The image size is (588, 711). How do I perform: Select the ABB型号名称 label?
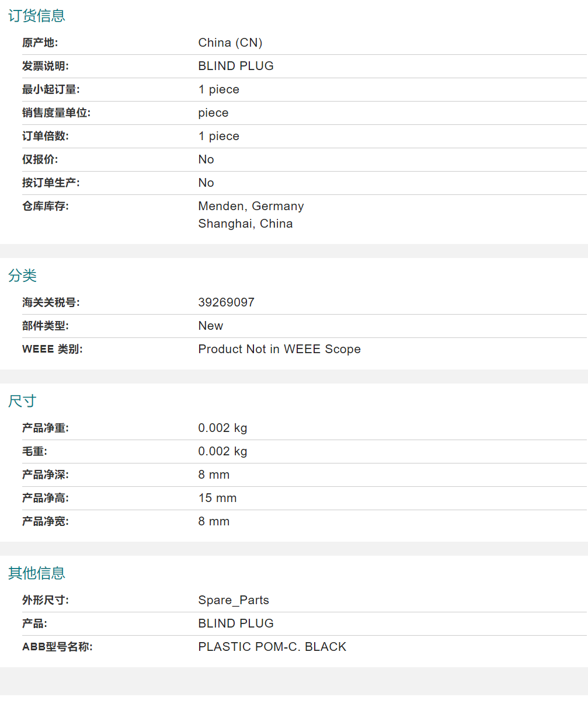click(57, 647)
